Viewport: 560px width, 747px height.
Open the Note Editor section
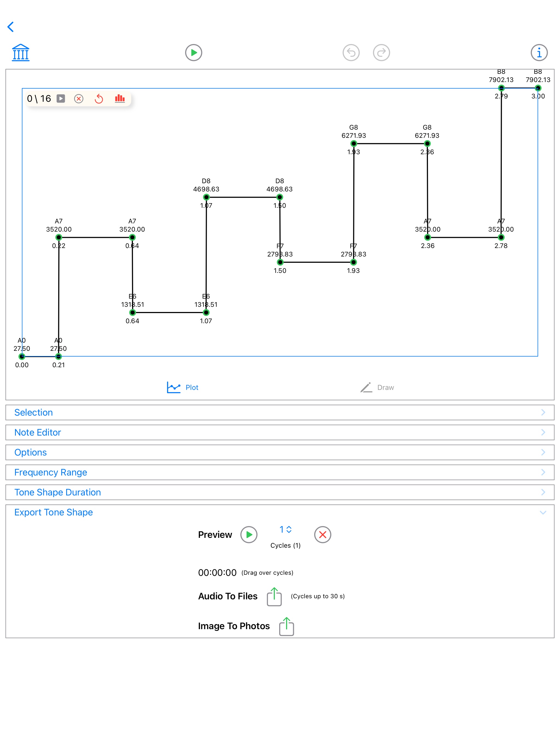click(280, 432)
